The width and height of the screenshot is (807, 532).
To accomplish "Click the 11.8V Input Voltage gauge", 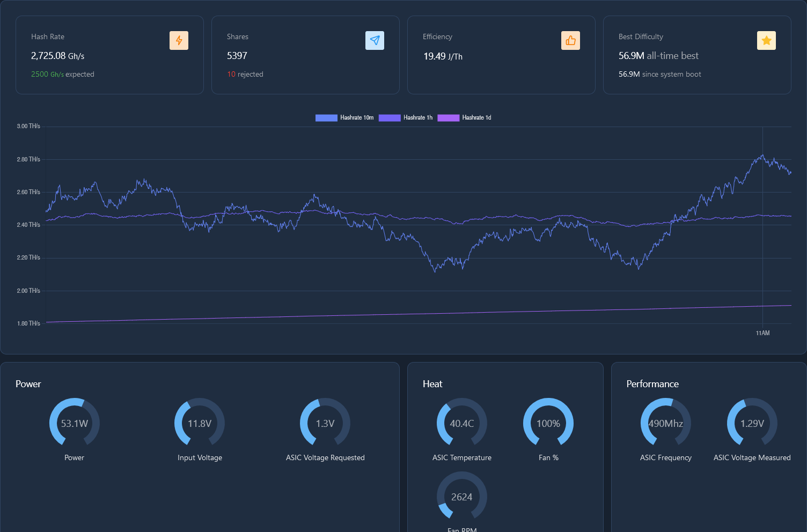I will [x=200, y=423].
